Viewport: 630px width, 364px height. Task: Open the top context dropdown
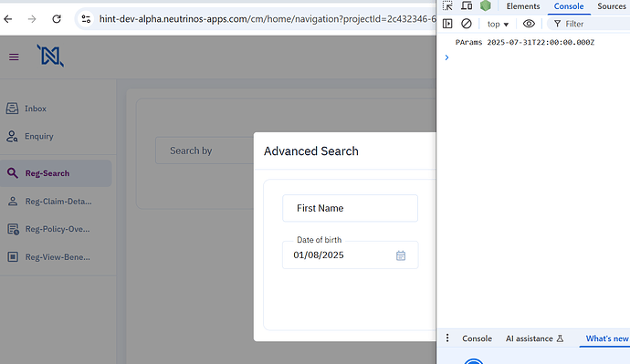[x=498, y=24]
